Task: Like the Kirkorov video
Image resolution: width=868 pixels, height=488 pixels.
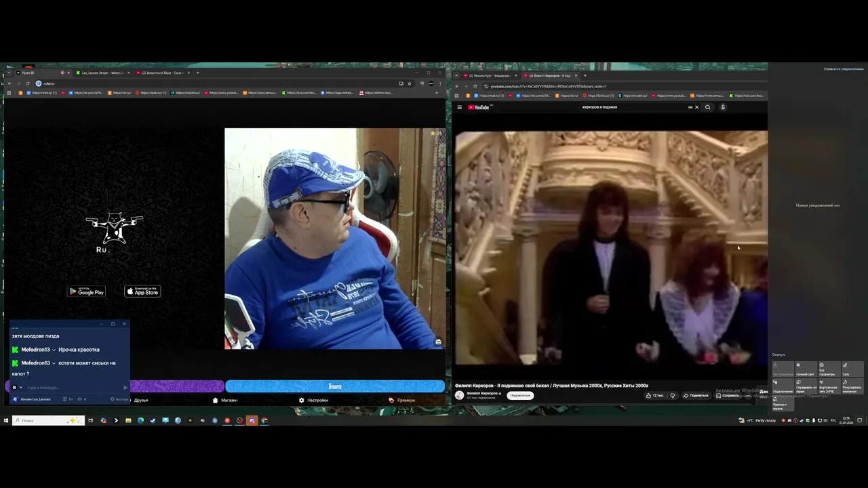Action: click(655, 395)
